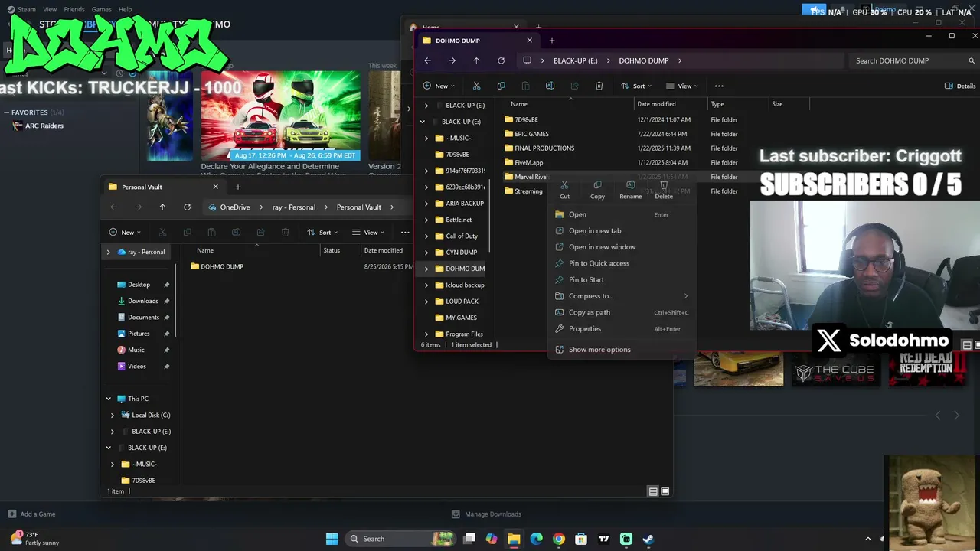Viewport: 980px width, 551px height.
Task: Switch Personal Vault to large thumbnails view
Action: click(x=665, y=491)
